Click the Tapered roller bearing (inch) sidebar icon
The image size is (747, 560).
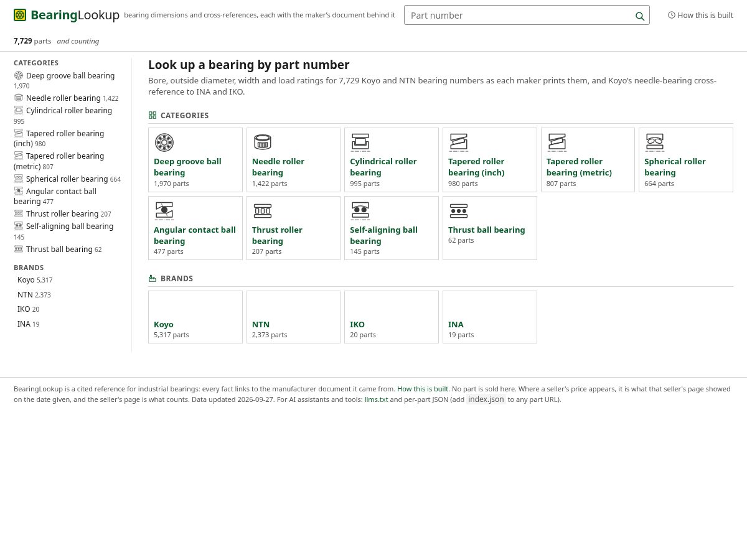point(19,133)
